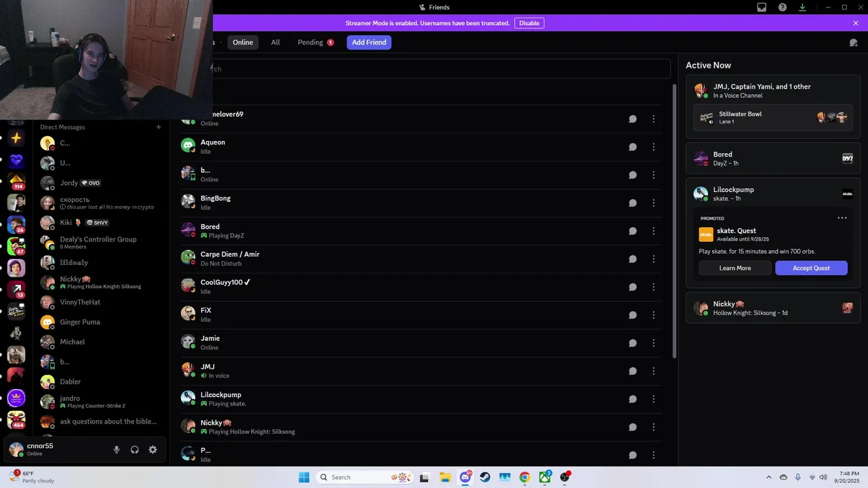The width and height of the screenshot is (868, 488).
Task: Open Help question mark icon
Action: 783,7
